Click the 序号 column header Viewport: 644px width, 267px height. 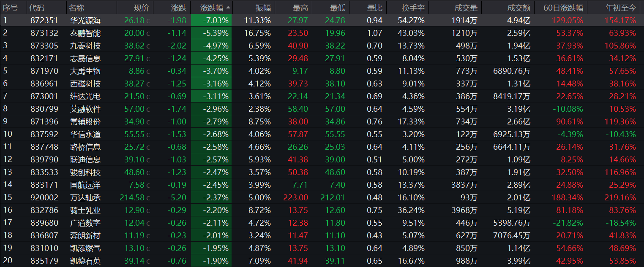coord(10,8)
